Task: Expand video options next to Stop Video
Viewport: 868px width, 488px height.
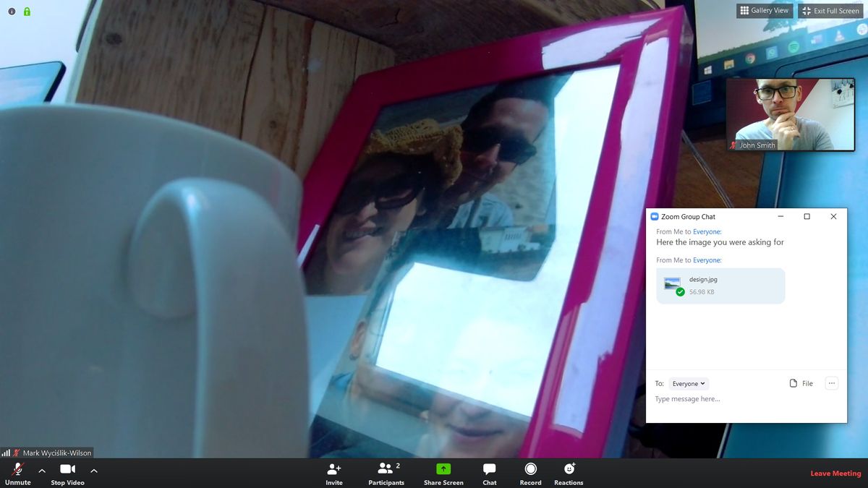Action: point(93,470)
